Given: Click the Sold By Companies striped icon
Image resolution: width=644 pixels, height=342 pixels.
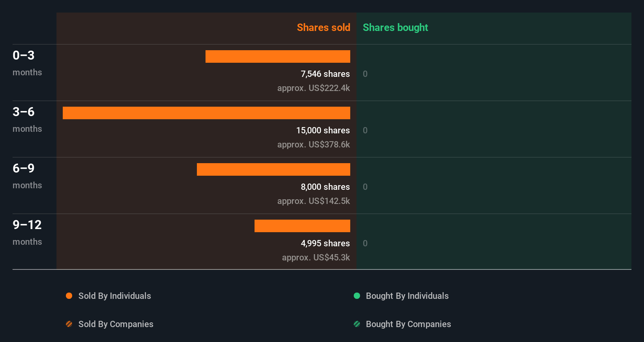Looking at the screenshot, I should 69,324.
